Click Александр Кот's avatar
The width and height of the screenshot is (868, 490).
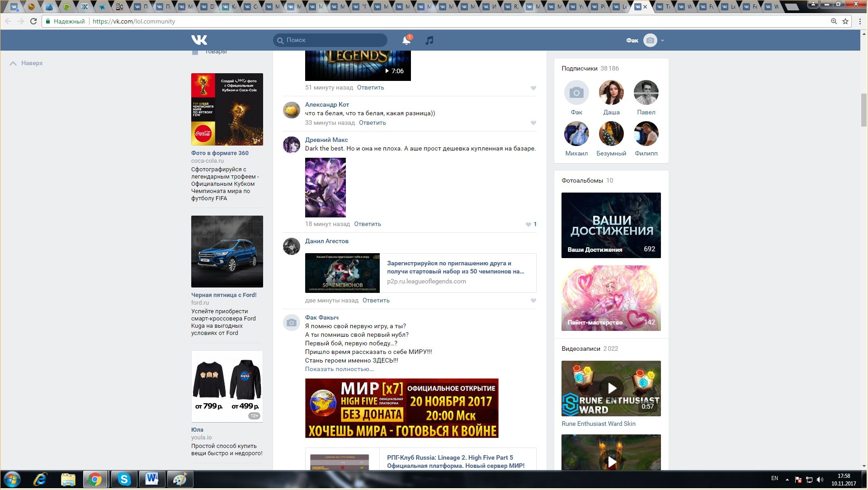click(x=292, y=110)
